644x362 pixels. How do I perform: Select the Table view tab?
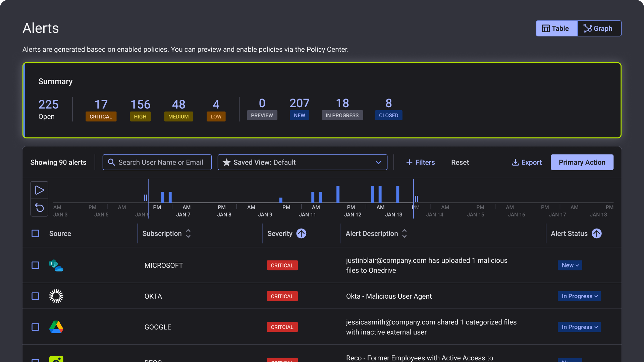pyautogui.click(x=556, y=28)
